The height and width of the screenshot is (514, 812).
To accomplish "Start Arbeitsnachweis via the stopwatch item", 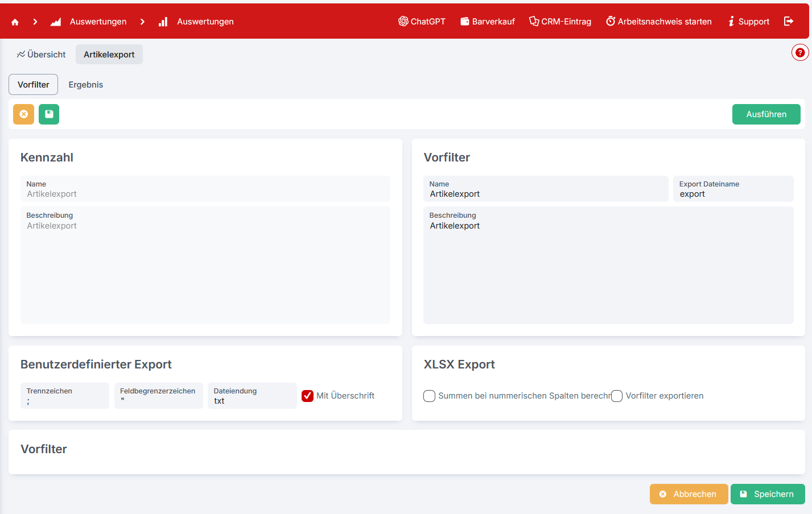I will (x=659, y=22).
